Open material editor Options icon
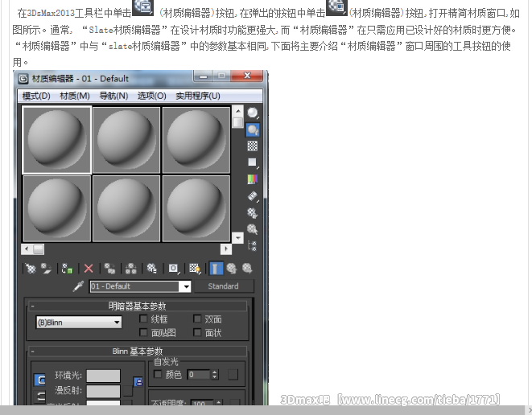Screen dimensions: 532x415 (253, 212)
